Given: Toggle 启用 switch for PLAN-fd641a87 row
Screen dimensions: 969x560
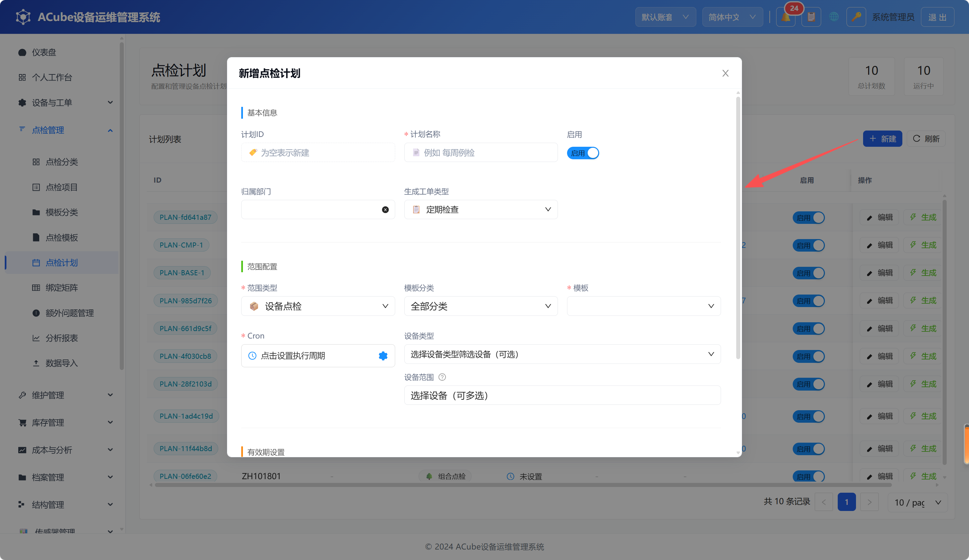Looking at the screenshot, I should point(808,217).
